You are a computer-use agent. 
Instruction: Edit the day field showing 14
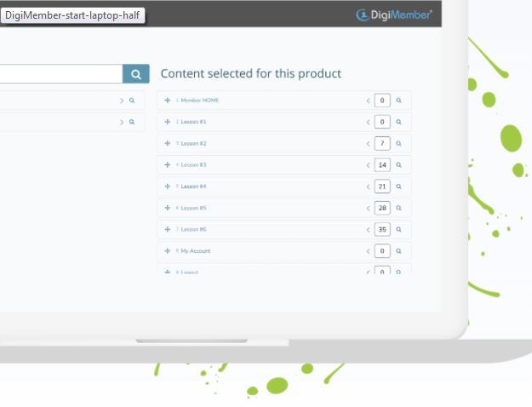click(x=382, y=165)
